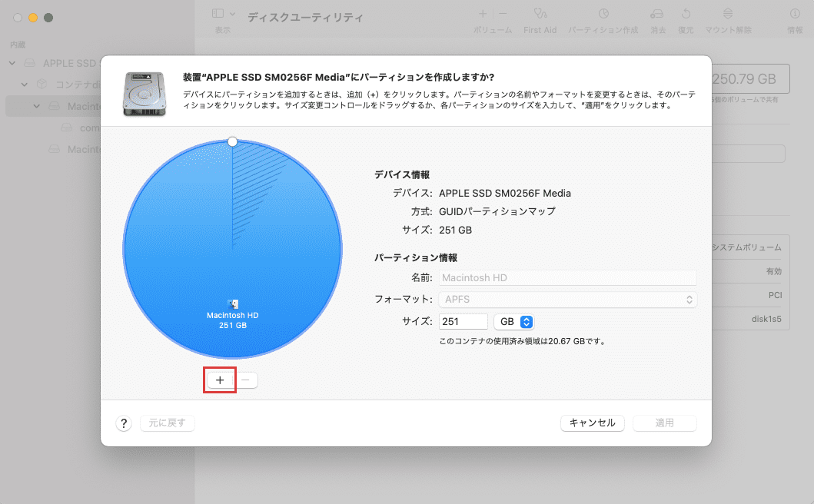814x504 pixels.
Task: Click the 250.79 GB capacity box
Action: click(x=750, y=79)
